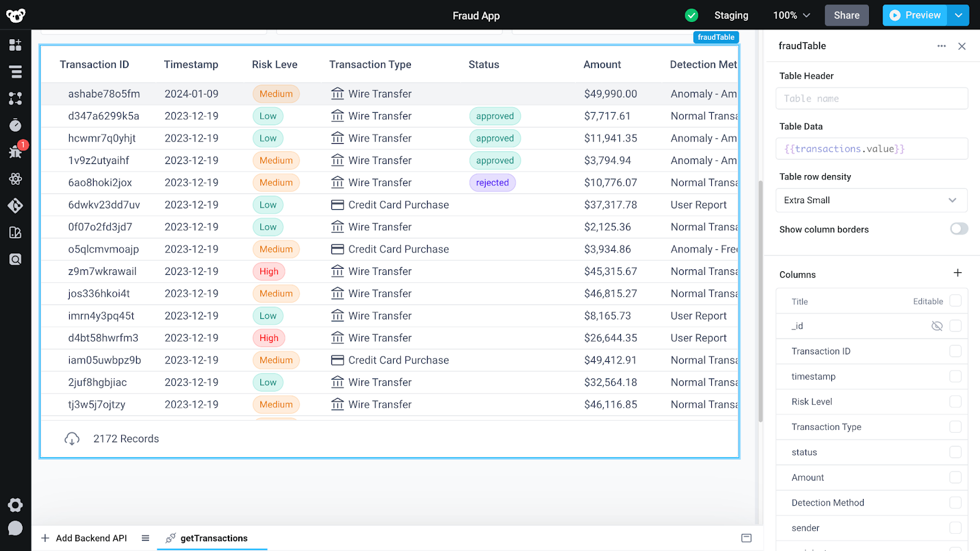Click the Koala logo in the top-left
This screenshot has width=980, height=551.
point(15,15)
